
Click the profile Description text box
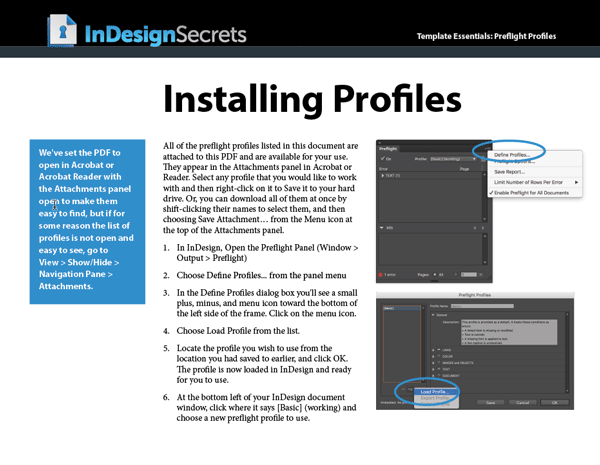[509, 332]
